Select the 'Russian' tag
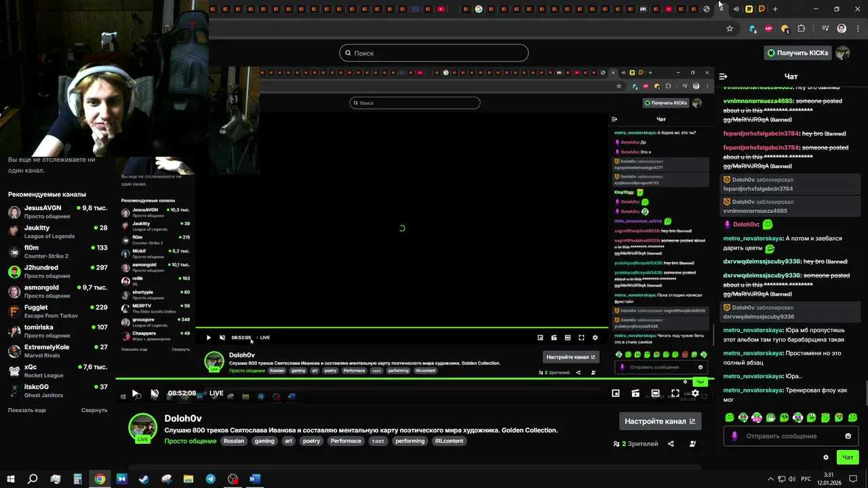The image size is (868, 488). (233, 441)
